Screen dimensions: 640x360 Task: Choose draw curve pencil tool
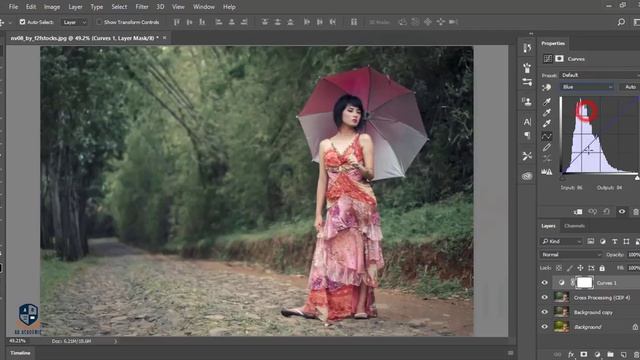[547, 147]
